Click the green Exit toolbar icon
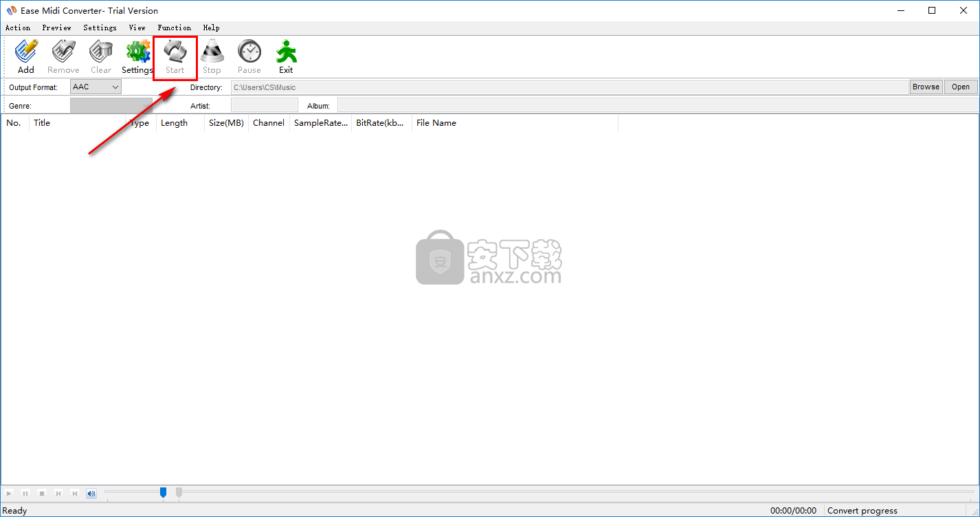Viewport: 980px width, 517px height. click(x=286, y=57)
